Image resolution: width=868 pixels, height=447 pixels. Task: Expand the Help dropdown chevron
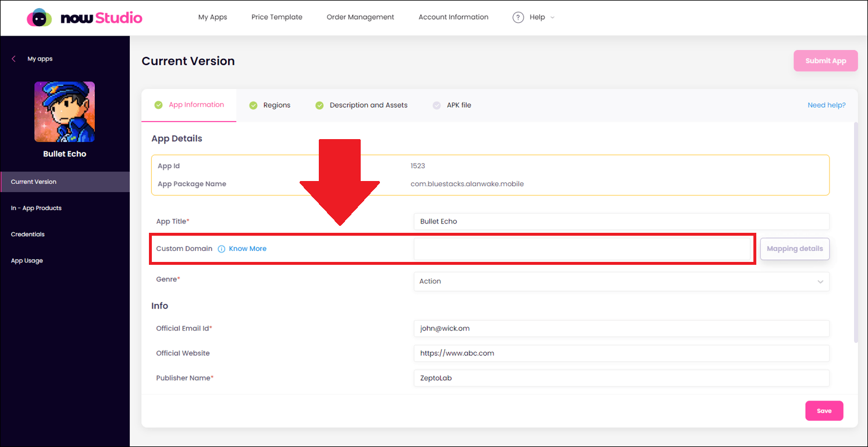pyautogui.click(x=552, y=17)
